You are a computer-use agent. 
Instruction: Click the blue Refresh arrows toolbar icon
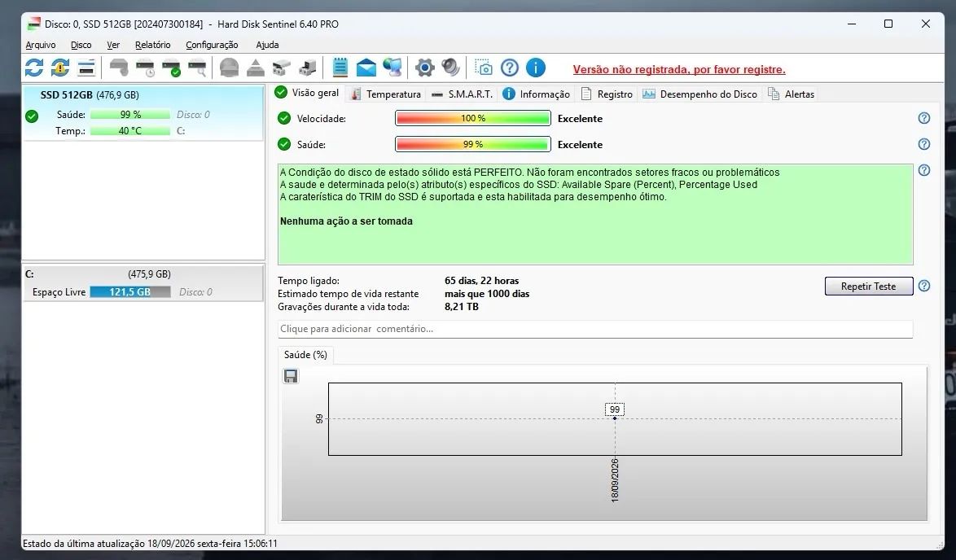tap(34, 68)
